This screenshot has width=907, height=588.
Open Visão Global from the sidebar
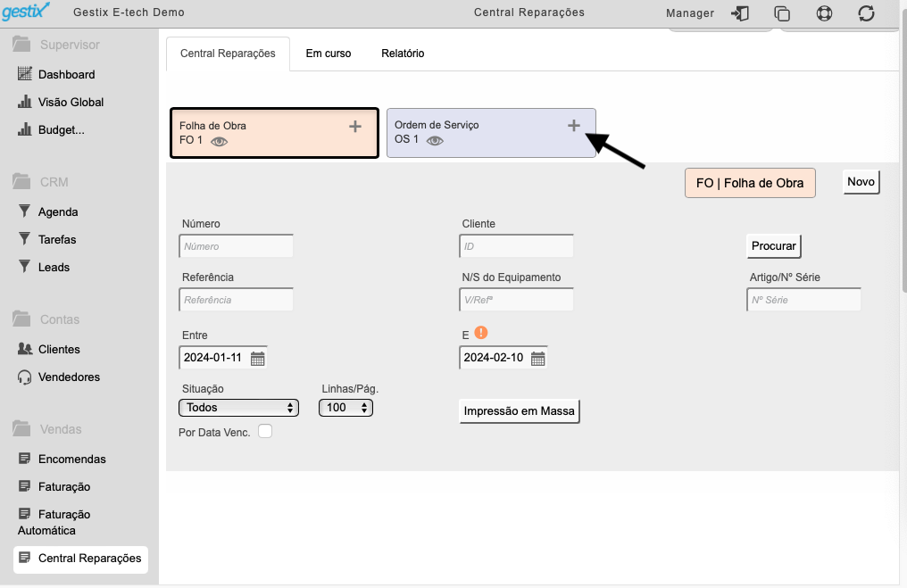coord(71,103)
